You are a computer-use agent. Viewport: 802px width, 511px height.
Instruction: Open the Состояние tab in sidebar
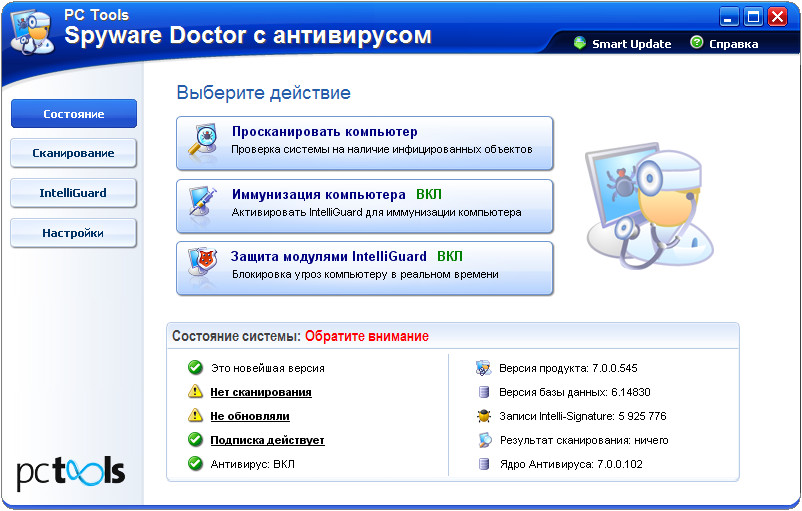click(x=74, y=114)
